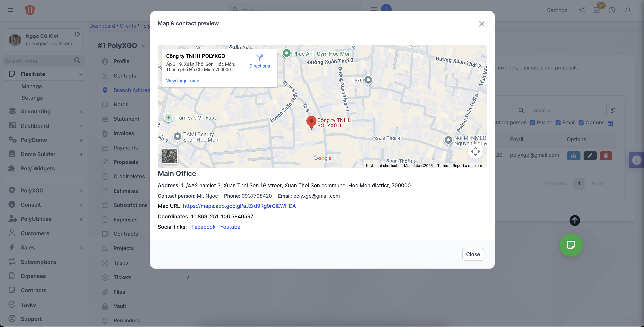Click the pencil edit branch address button
Screen dimensions: 644x327
pyautogui.click(x=590, y=155)
